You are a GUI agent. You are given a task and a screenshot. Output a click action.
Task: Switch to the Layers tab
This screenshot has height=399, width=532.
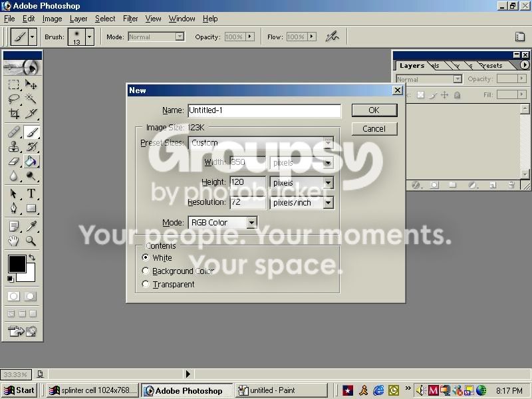[x=412, y=65]
